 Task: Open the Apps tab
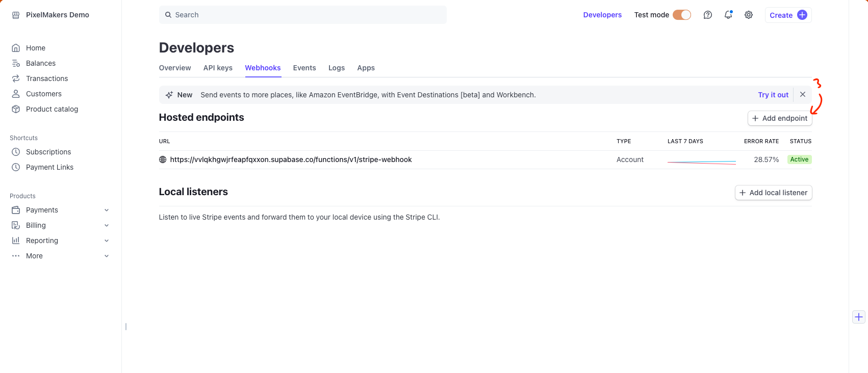coord(366,68)
